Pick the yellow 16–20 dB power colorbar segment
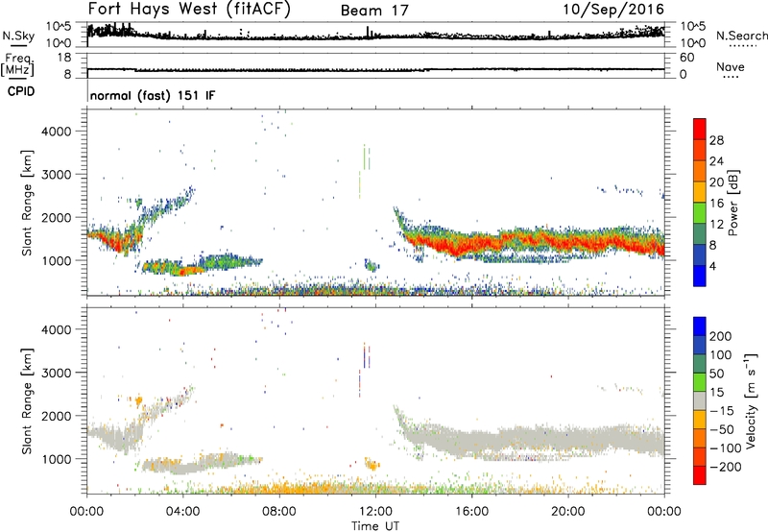This screenshot has height=532, width=768. point(700,192)
